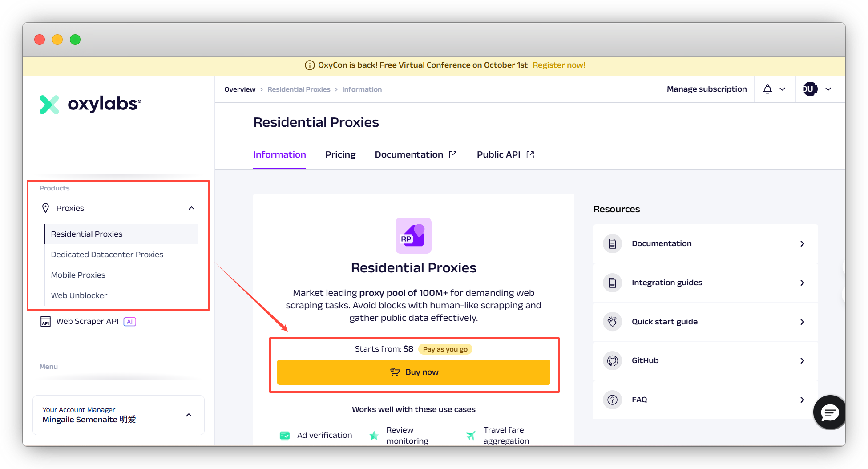
Task: Click the Information breadcrumb
Action: pos(362,89)
